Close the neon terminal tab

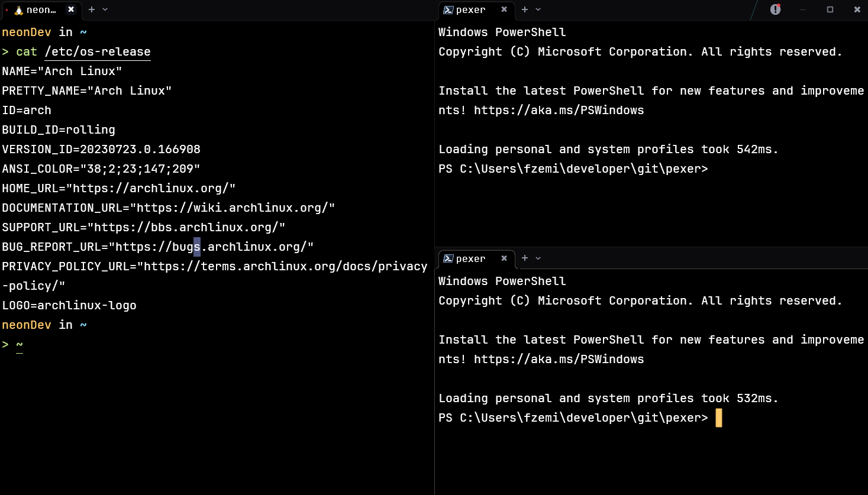(x=71, y=9)
